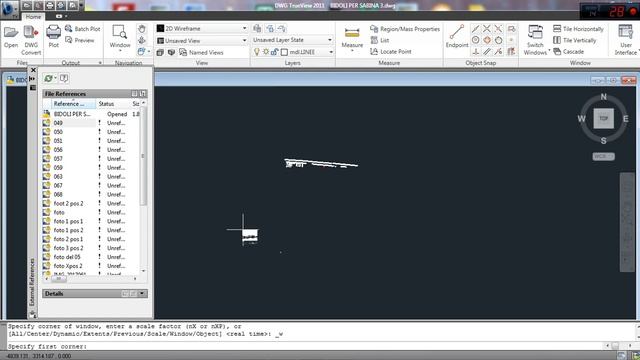640x360 pixels.
Task: Select the Pan hand tool
Action: tap(142, 29)
